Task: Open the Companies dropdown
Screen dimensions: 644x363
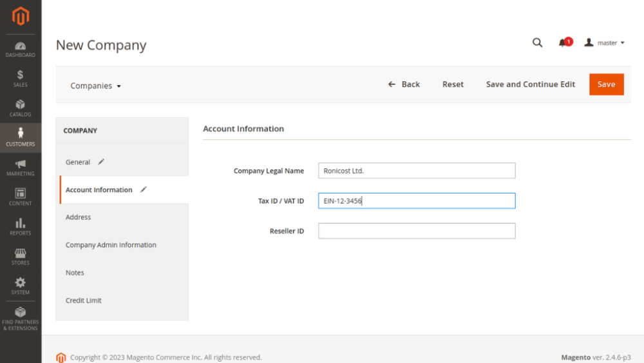Action: (x=95, y=86)
